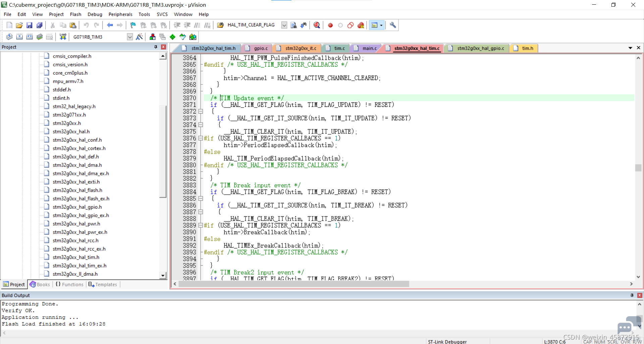644x344 pixels.
Task: Click the Find icon beside the search box
Action: pos(293,25)
